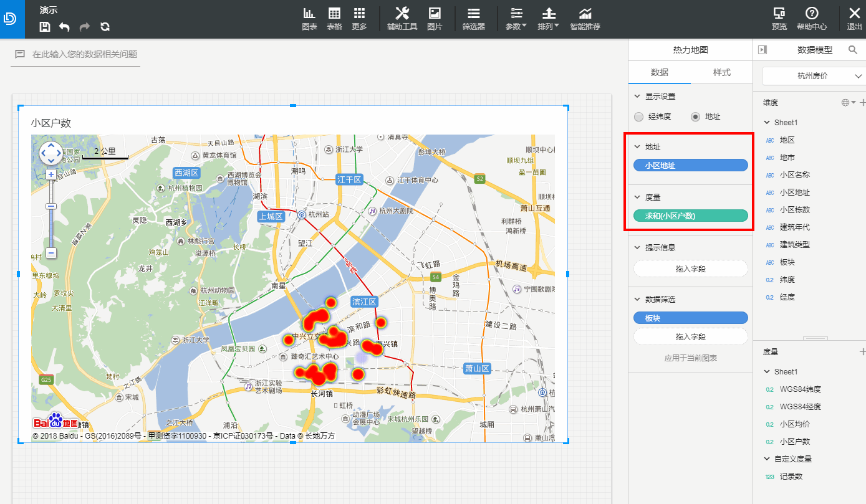The height and width of the screenshot is (504, 866).
Task: Save the dashboard with the disk icon
Action: [45, 27]
